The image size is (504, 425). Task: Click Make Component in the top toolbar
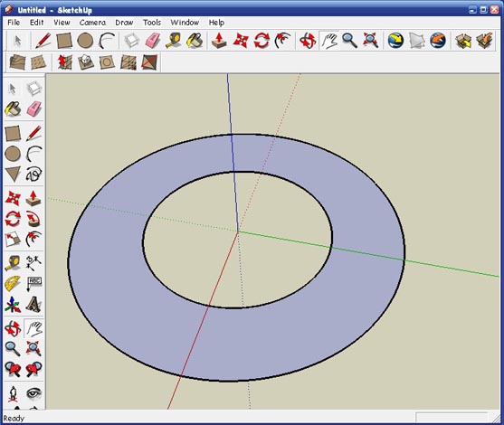coord(132,41)
